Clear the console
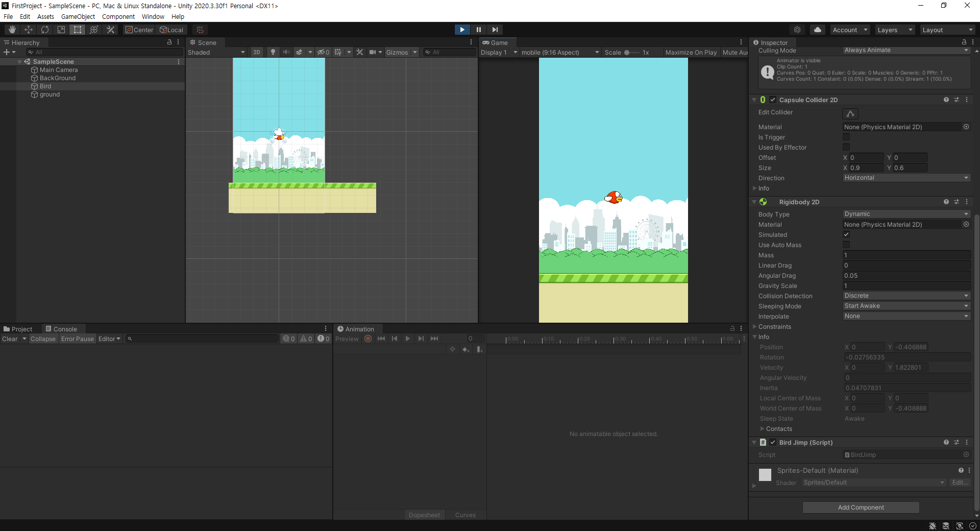The width and height of the screenshot is (980, 531). [x=10, y=339]
